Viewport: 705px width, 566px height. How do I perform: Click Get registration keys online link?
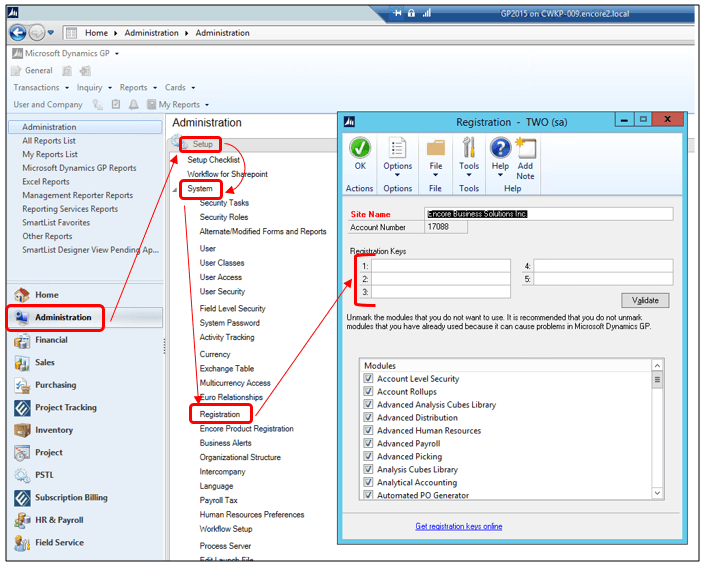click(458, 526)
